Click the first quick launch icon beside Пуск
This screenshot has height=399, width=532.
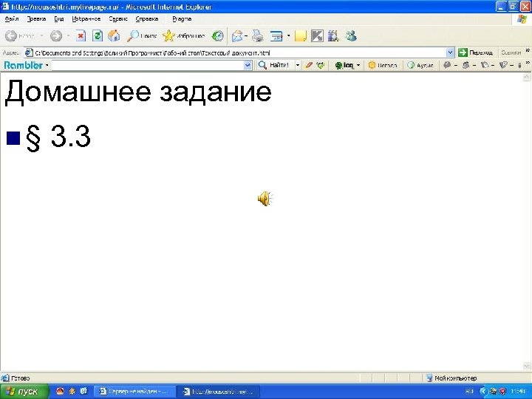click(x=60, y=391)
